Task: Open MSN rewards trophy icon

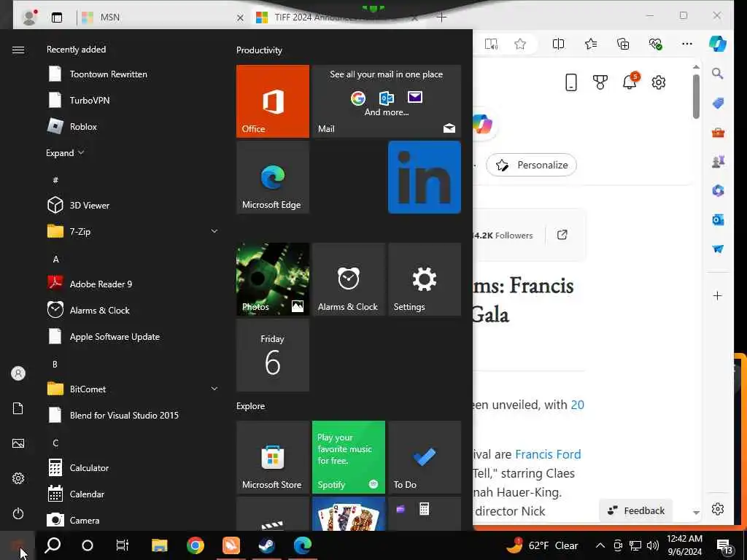Action: [600, 82]
